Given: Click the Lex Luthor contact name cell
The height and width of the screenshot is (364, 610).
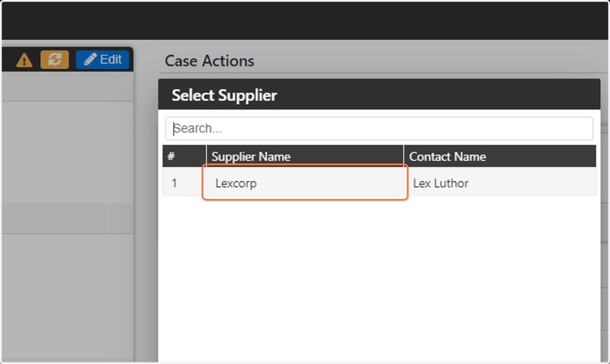Looking at the screenshot, I should click(x=500, y=183).
